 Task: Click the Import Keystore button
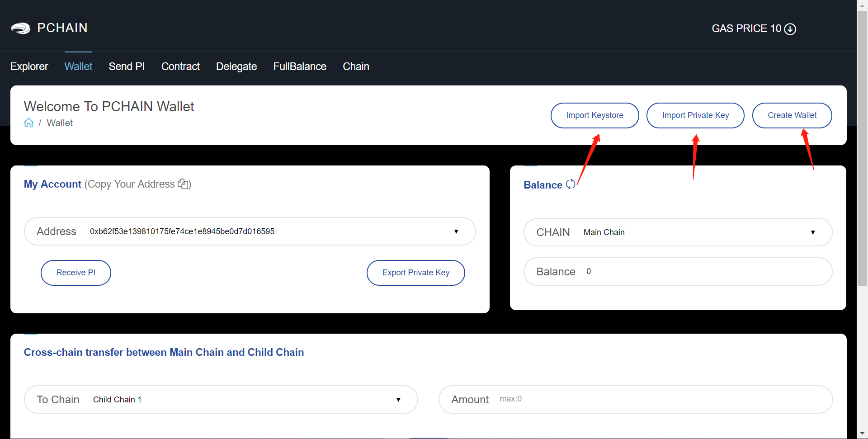click(x=594, y=115)
